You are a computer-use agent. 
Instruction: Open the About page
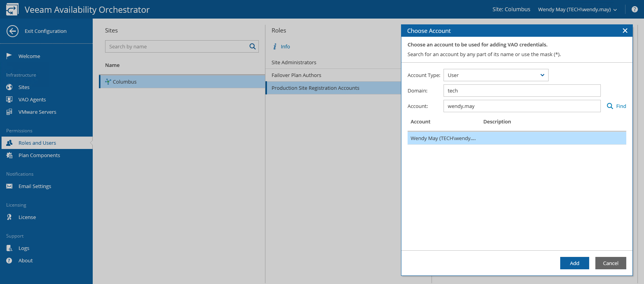[x=25, y=260]
